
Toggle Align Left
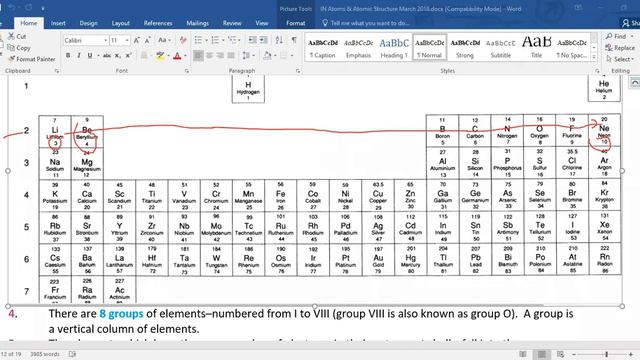pyautogui.click(x=198, y=56)
